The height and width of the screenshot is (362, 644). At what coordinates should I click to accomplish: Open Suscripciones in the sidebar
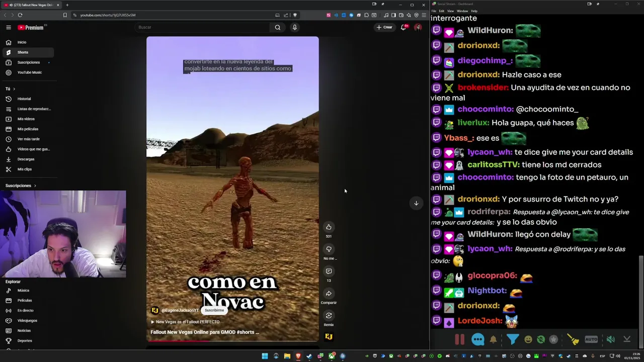(27, 62)
